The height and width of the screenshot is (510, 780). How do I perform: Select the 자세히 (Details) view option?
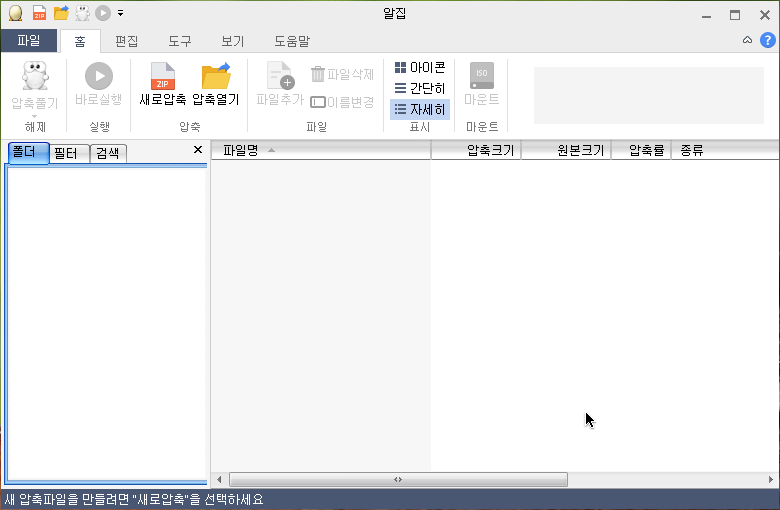click(419, 109)
